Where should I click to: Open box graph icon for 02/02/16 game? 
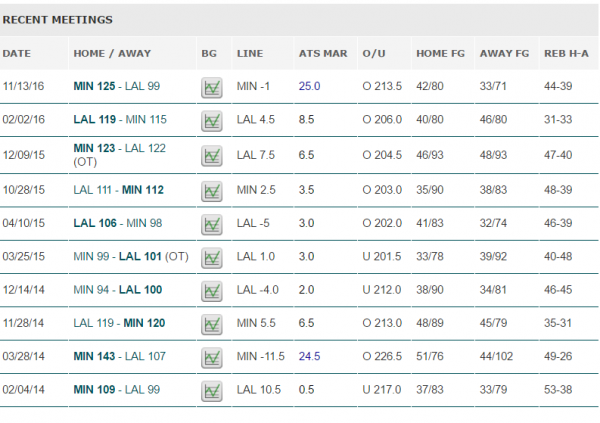click(x=212, y=121)
